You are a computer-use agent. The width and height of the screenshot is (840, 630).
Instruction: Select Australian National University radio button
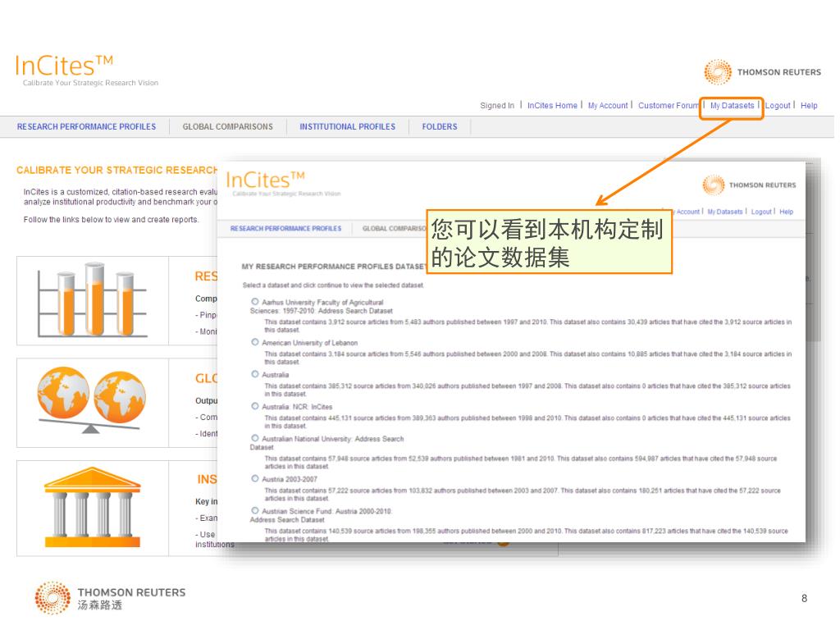[255, 438]
